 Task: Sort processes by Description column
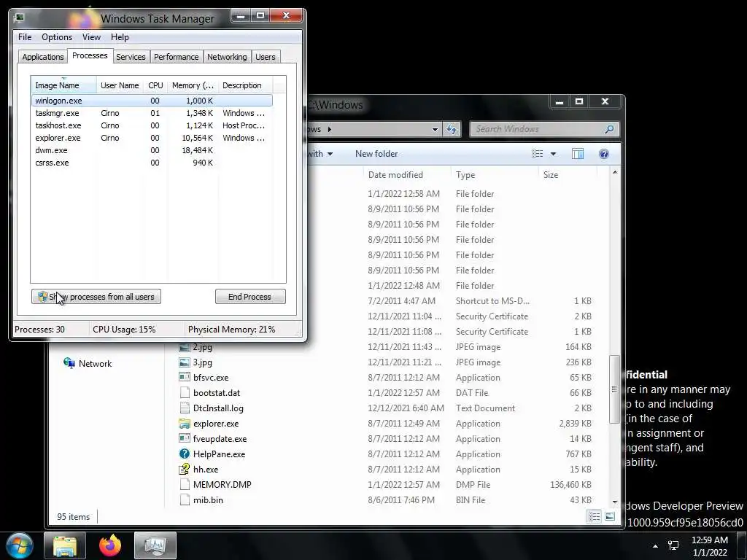point(245,85)
